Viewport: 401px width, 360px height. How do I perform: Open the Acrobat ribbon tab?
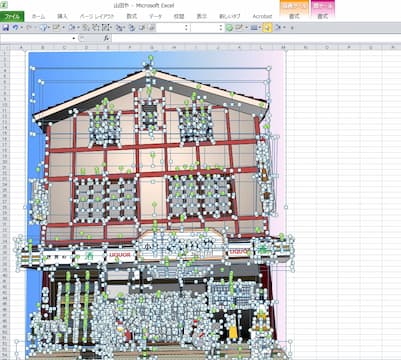point(262,16)
